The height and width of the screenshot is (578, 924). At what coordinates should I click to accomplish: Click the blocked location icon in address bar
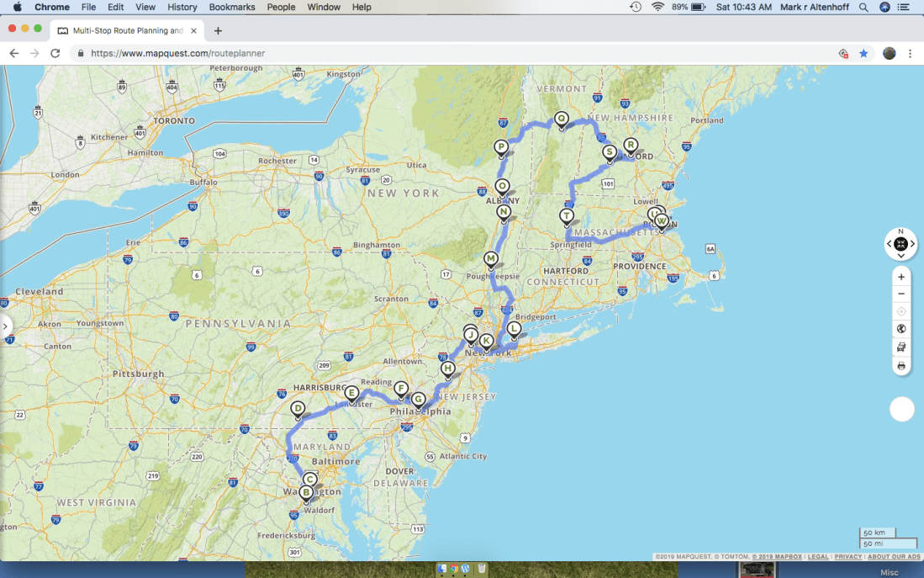tap(843, 53)
